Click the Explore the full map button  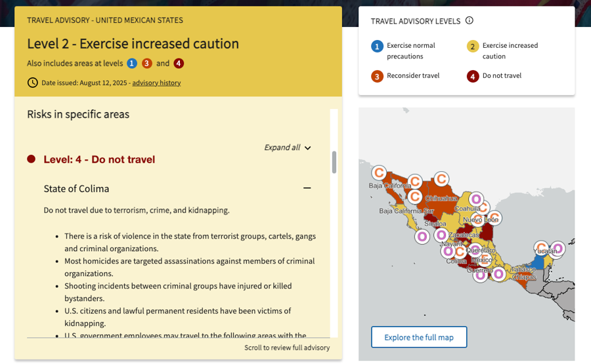tap(419, 337)
